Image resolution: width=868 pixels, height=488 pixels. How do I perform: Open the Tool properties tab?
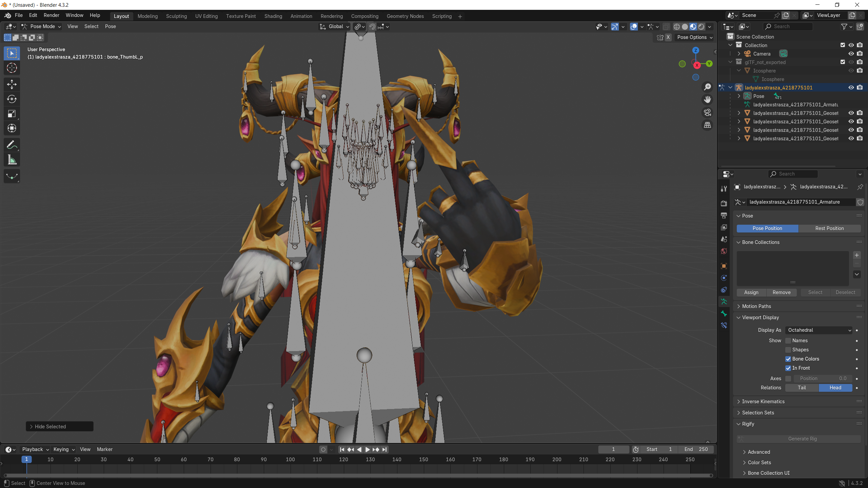(x=724, y=189)
